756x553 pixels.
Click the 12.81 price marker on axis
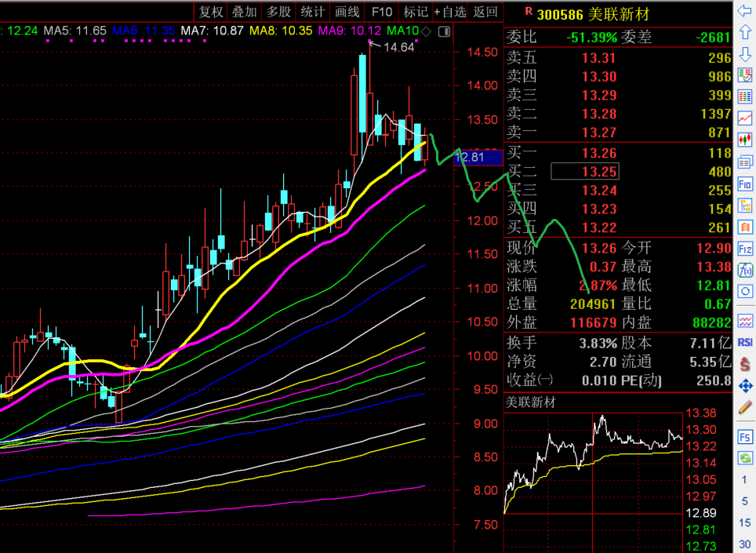pyautogui.click(x=478, y=157)
